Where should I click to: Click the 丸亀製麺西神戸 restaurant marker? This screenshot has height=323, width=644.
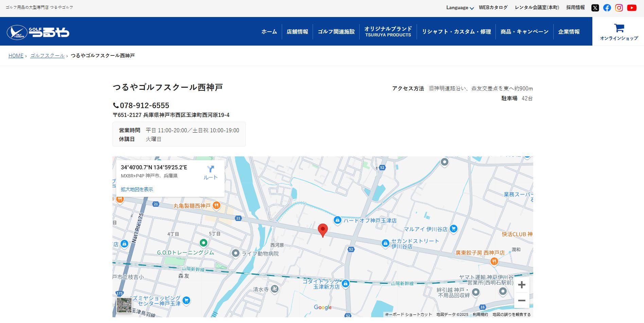point(216,205)
